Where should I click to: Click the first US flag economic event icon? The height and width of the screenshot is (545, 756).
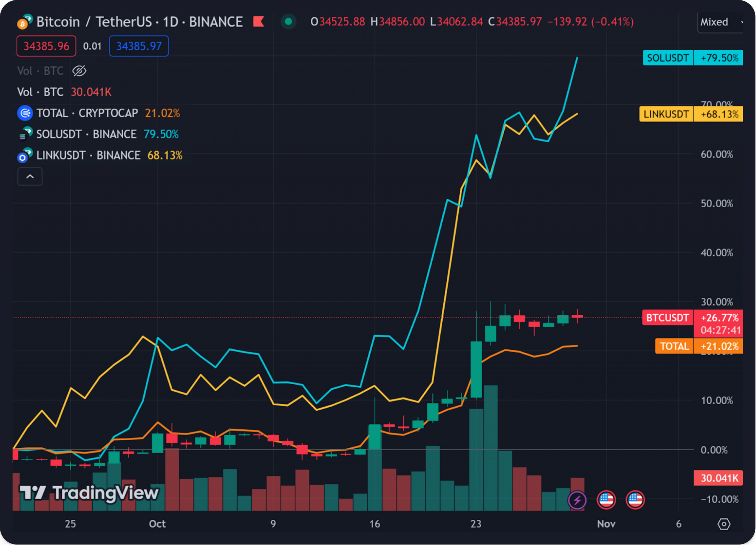(606, 500)
